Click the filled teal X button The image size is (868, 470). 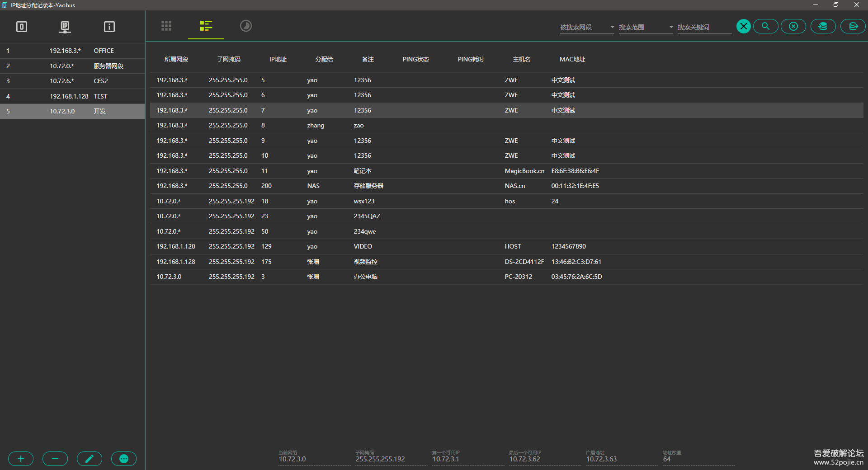click(x=744, y=26)
